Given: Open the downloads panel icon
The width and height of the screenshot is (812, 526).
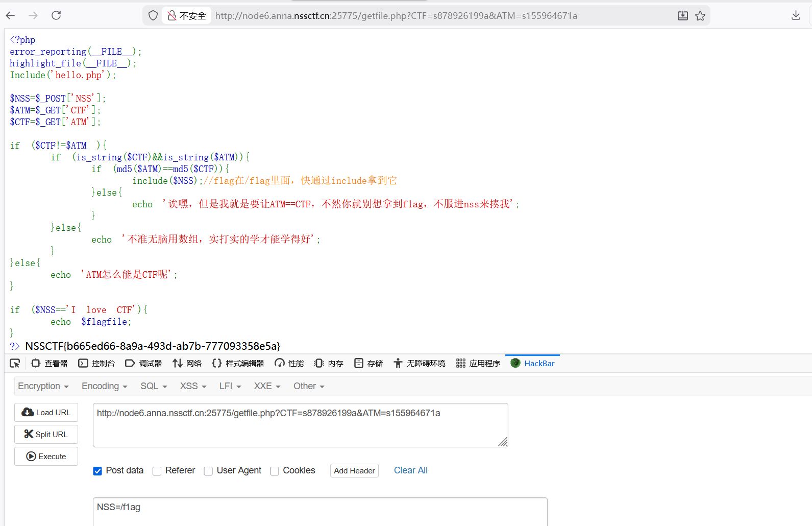Looking at the screenshot, I should [795, 15].
